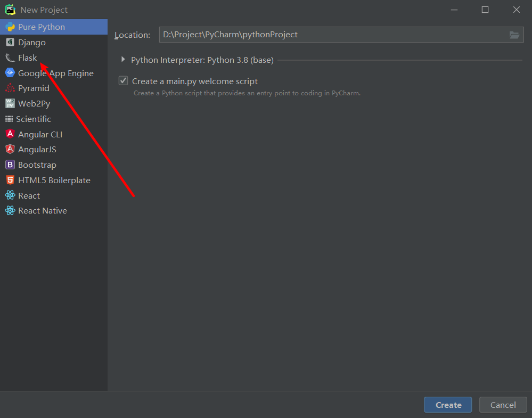Click the HTML5 Boilerplate icon
Image resolution: width=532 pixels, height=418 pixels.
click(x=10, y=180)
